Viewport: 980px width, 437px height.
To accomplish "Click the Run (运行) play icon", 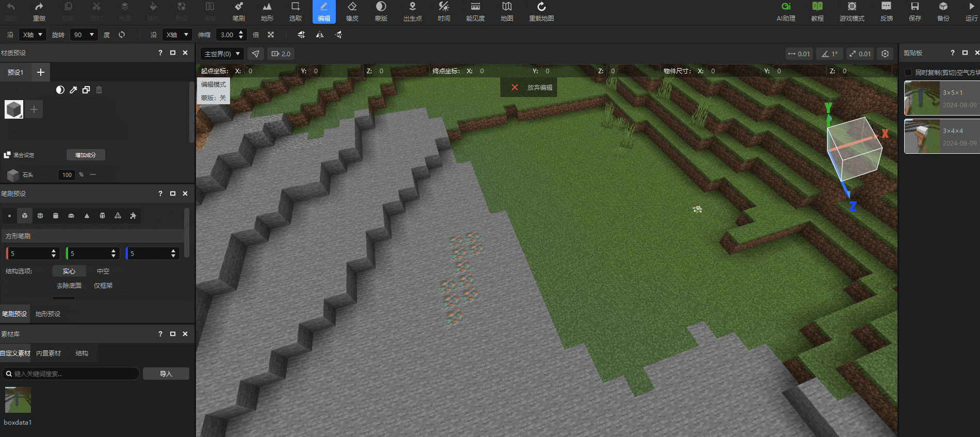I will pyautogui.click(x=972, y=11).
